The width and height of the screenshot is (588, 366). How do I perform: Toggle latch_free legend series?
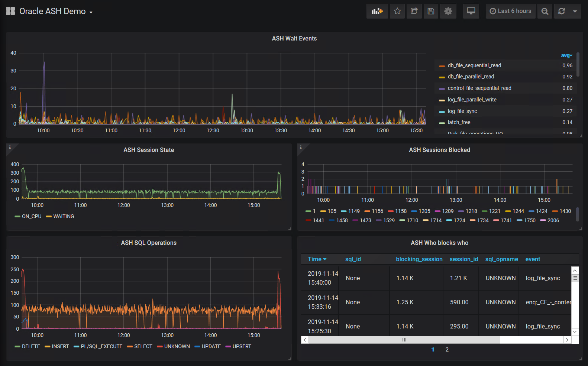click(x=459, y=122)
